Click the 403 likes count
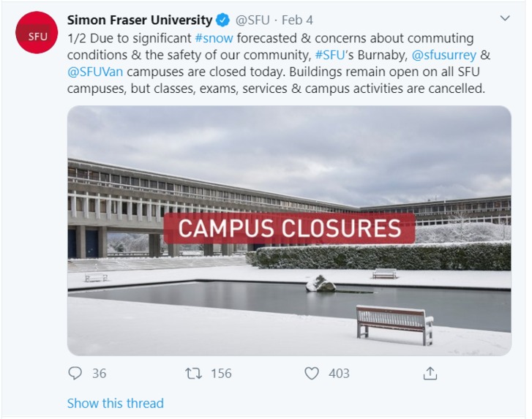Screen dimensions: 532x419 click(339, 374)
